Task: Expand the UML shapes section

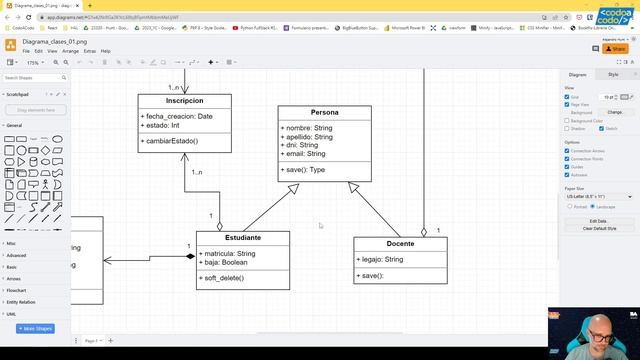Action: tap(11, 314)
